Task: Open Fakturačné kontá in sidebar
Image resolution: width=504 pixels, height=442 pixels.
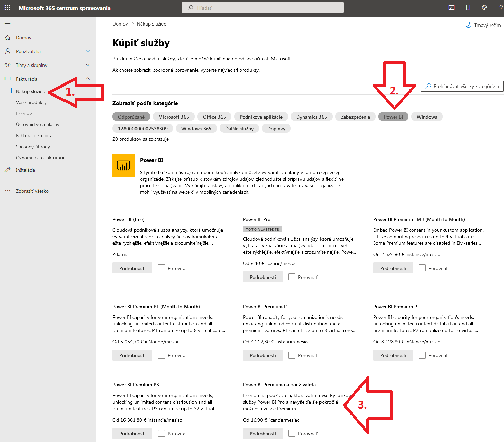Action: coord(34,135)
